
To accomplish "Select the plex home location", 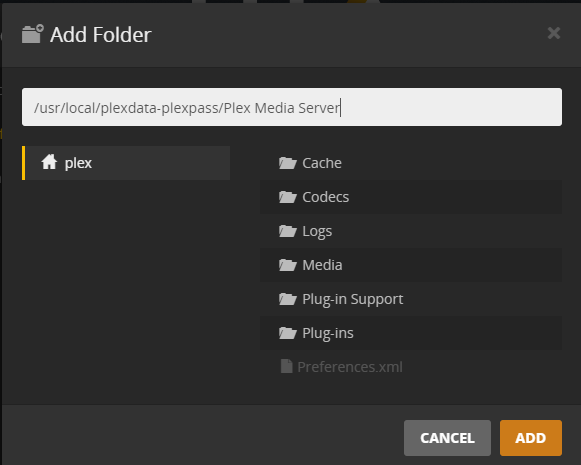I will pos(126,163).
